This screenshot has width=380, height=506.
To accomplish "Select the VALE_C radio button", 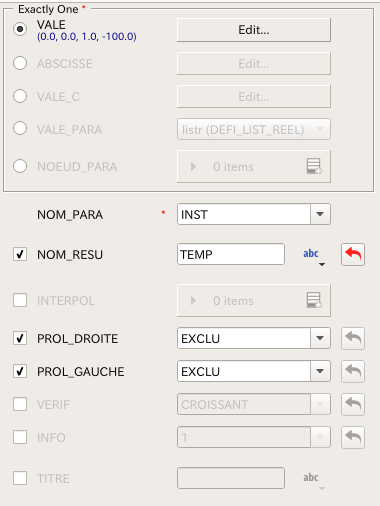I will pos(20,96).
